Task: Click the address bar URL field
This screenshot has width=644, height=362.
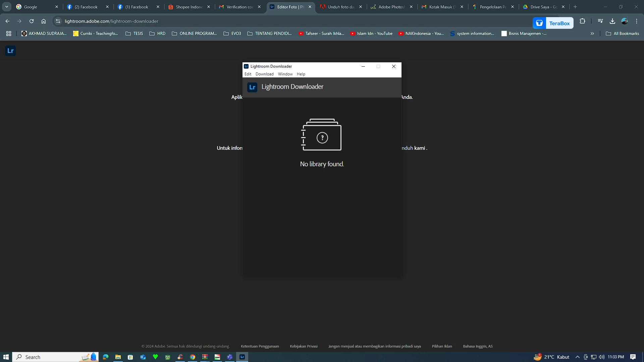Action: pyautogui.click(x=235, y=21)
